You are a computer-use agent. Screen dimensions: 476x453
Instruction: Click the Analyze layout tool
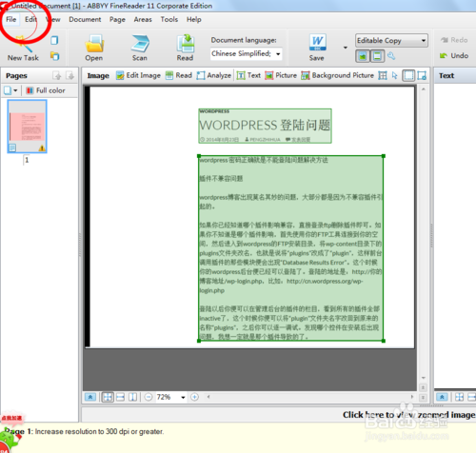coord(214,75)
